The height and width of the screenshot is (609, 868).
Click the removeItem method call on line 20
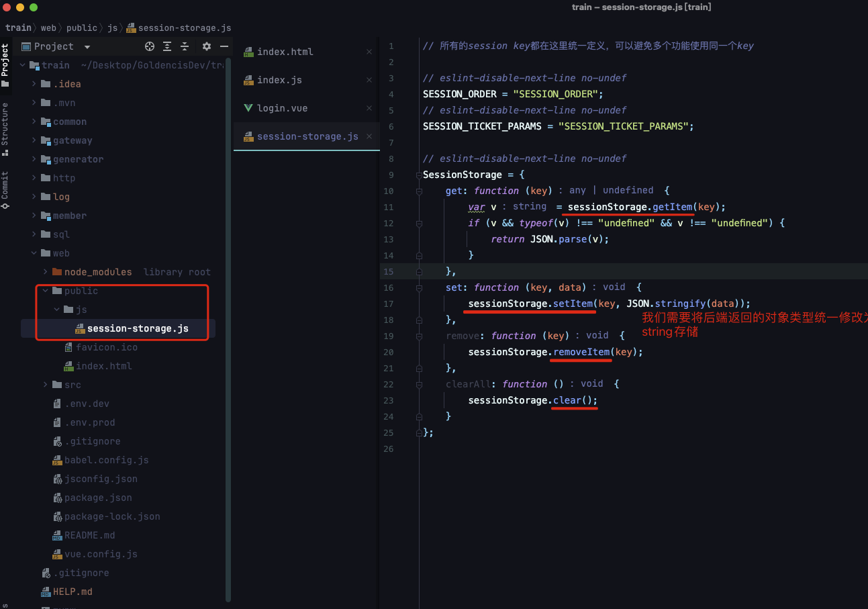click(581, 352)
